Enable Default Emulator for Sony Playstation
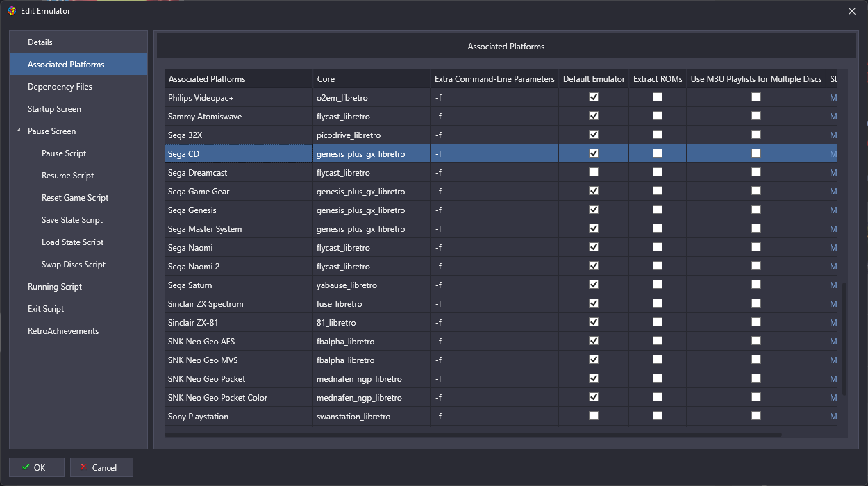Viewport: 868px width, 486px height. pos(594,416)
